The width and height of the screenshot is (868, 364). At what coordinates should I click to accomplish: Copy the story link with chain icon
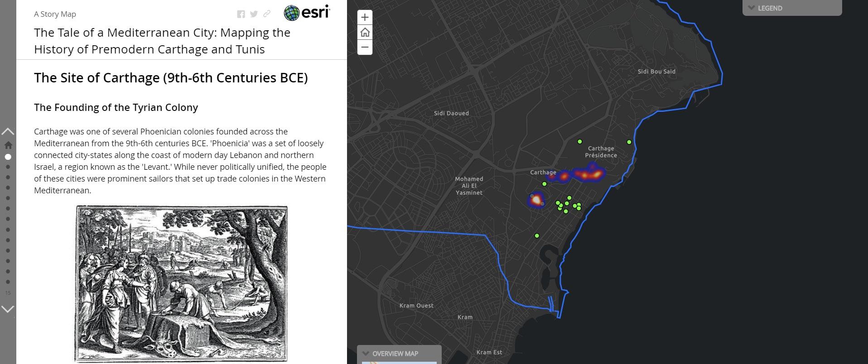click(266, 14)
